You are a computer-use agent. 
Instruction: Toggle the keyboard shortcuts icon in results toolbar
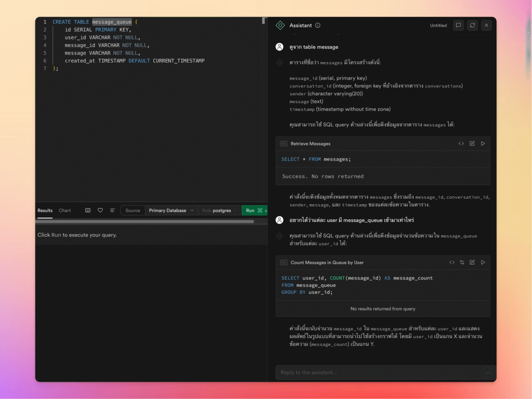point(88,210)
